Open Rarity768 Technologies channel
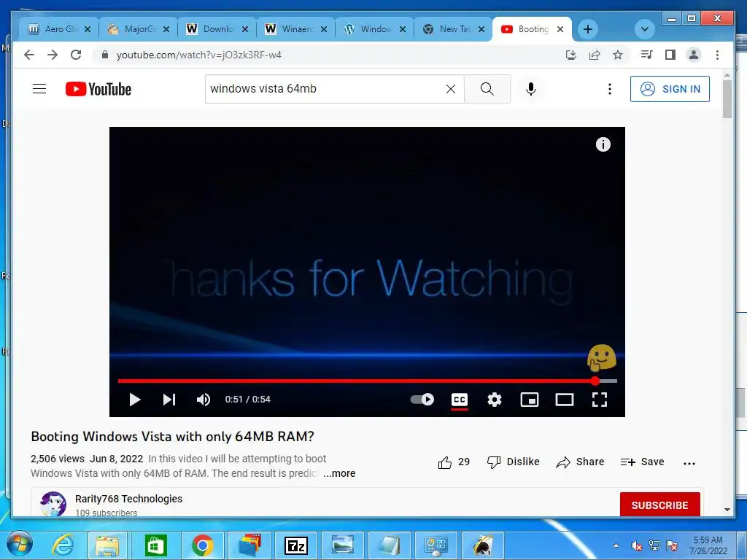The width and height of the screenshot is (747, 560). pos(128,499)
